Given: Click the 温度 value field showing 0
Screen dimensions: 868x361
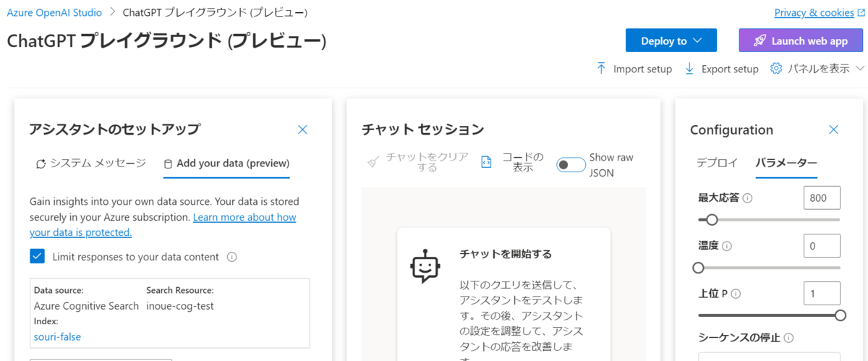Looking at the screenshot, I should [822, 246].
